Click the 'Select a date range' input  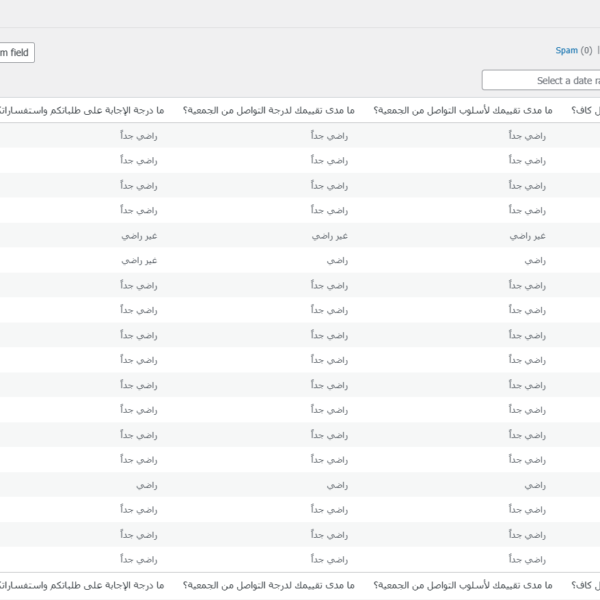[541, 80]
